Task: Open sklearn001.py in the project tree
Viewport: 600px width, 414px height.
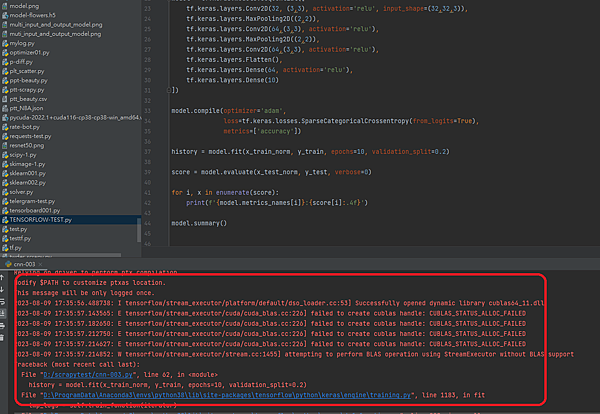Action: [x=28, y=173]
